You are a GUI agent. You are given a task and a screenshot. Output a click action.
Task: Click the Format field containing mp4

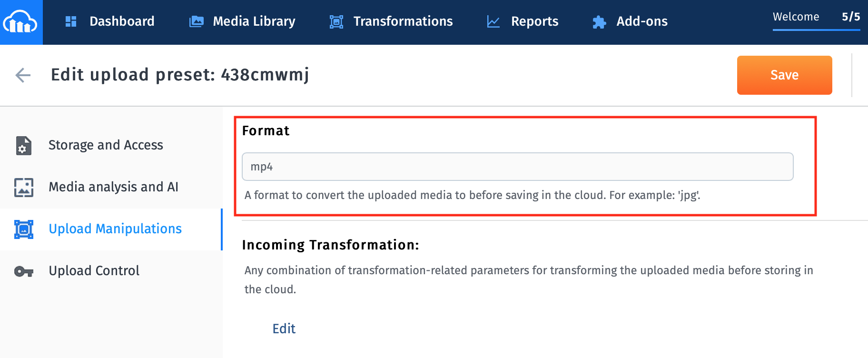[x=517, y=167]
